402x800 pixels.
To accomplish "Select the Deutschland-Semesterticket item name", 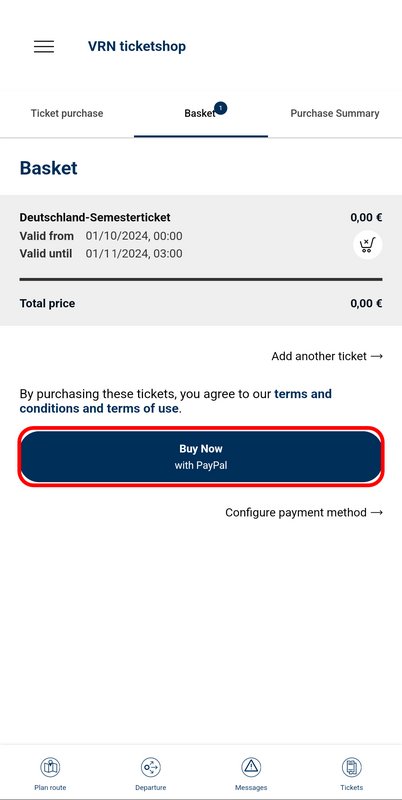I will [95, 217].
